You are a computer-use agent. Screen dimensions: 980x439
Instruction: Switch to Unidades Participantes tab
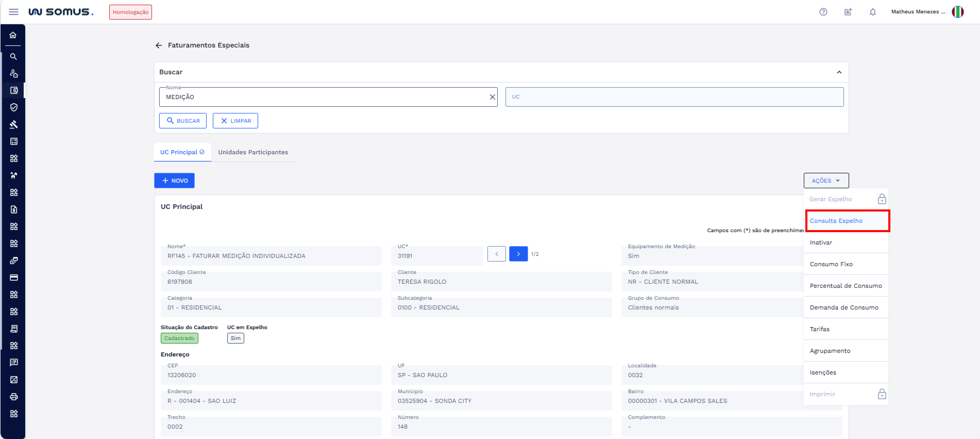253,152
